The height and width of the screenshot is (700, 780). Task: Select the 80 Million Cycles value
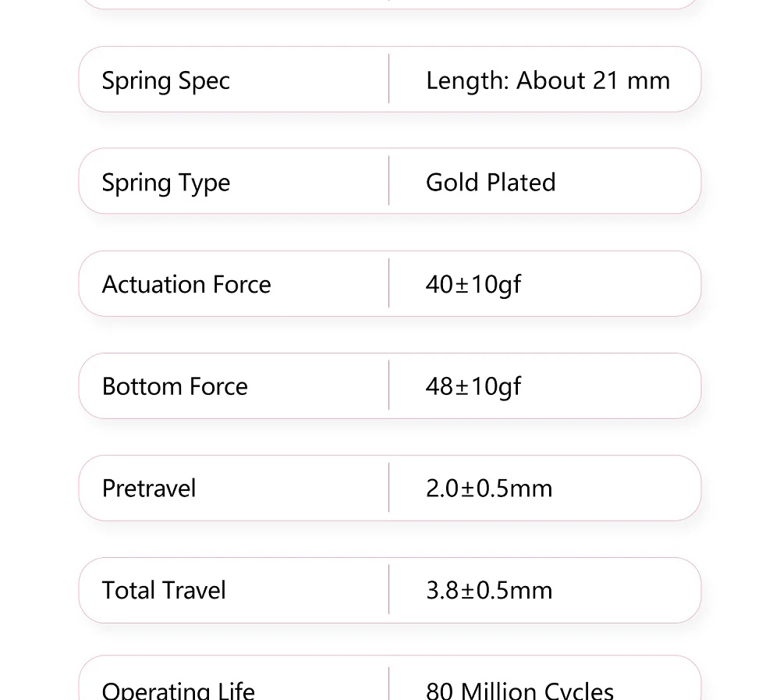[519, 690]
